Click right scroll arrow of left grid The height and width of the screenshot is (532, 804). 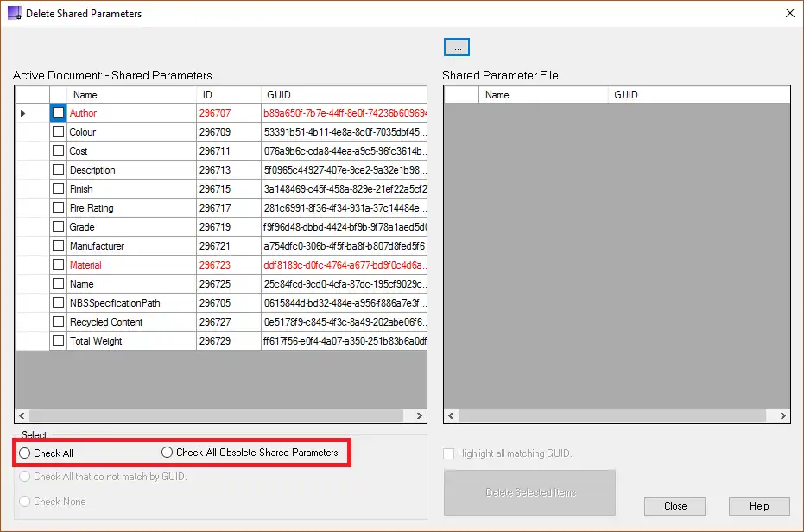pos(420,416)
